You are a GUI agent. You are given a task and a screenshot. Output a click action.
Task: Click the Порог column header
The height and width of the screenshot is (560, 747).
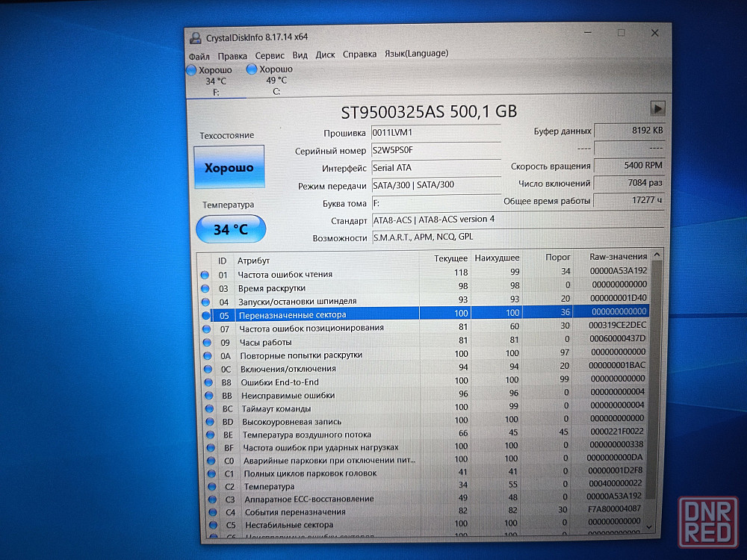tap(549, 257)
